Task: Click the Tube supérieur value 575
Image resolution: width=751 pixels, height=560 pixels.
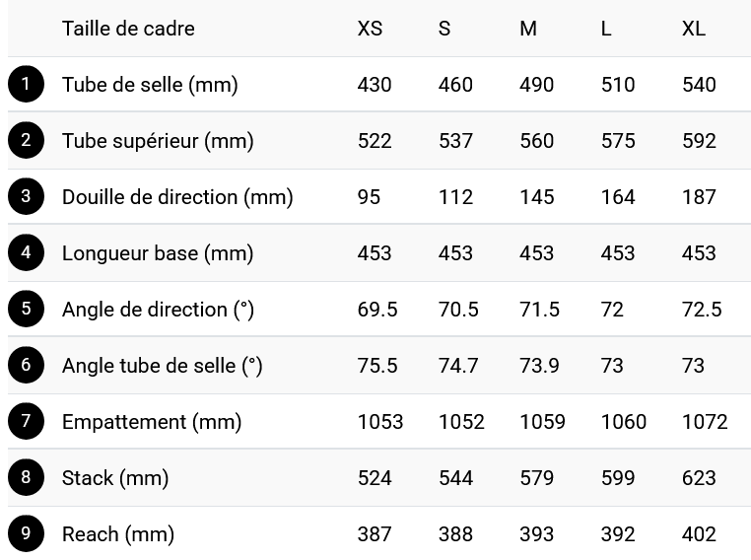Action: click(x=618, y=141)
